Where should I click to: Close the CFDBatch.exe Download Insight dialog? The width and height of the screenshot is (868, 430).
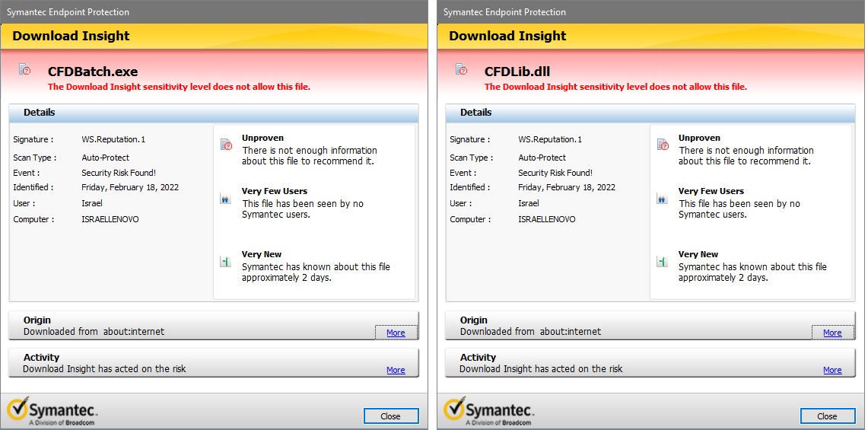coord(391,416)
